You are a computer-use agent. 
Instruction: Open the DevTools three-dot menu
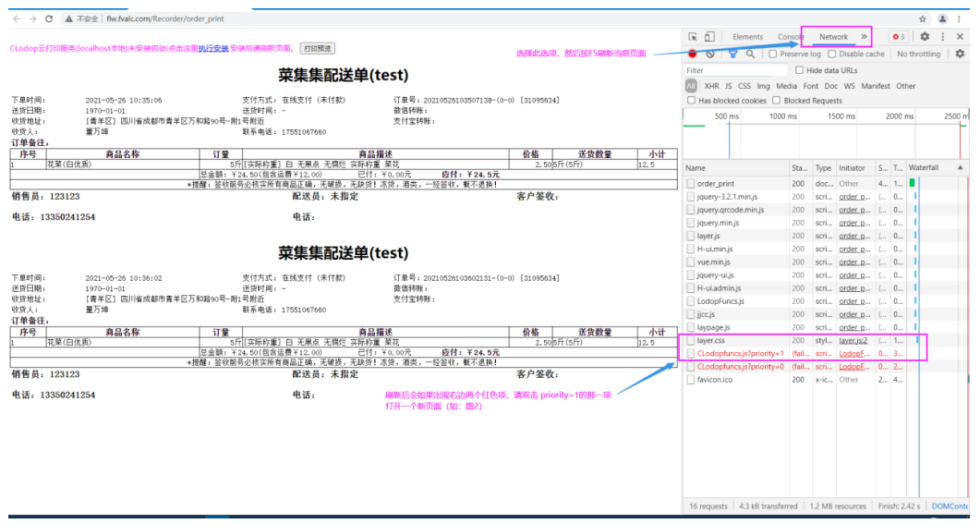point(942,37)
